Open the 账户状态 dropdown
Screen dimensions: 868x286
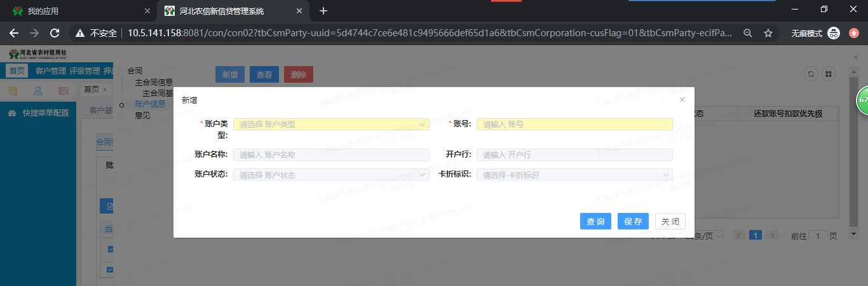331,175
